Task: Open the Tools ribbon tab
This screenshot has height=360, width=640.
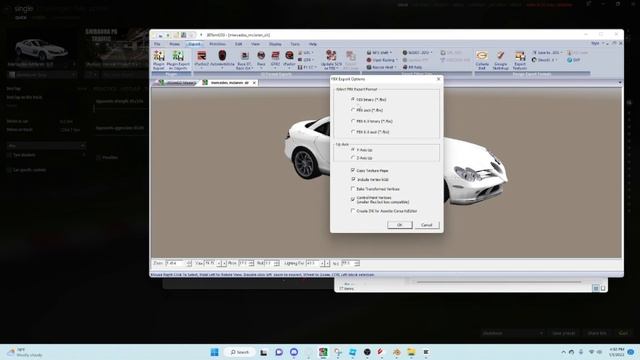Action: [295, 44]
